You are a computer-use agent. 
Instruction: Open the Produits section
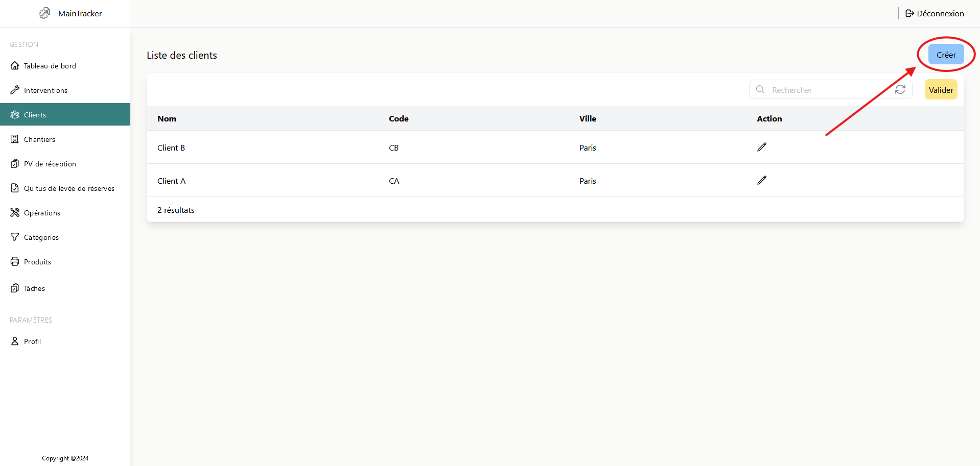[37, 262]
